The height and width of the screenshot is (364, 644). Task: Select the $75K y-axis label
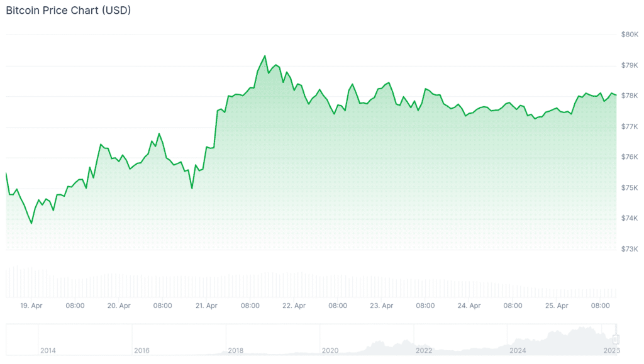click(x=630, y=188)
